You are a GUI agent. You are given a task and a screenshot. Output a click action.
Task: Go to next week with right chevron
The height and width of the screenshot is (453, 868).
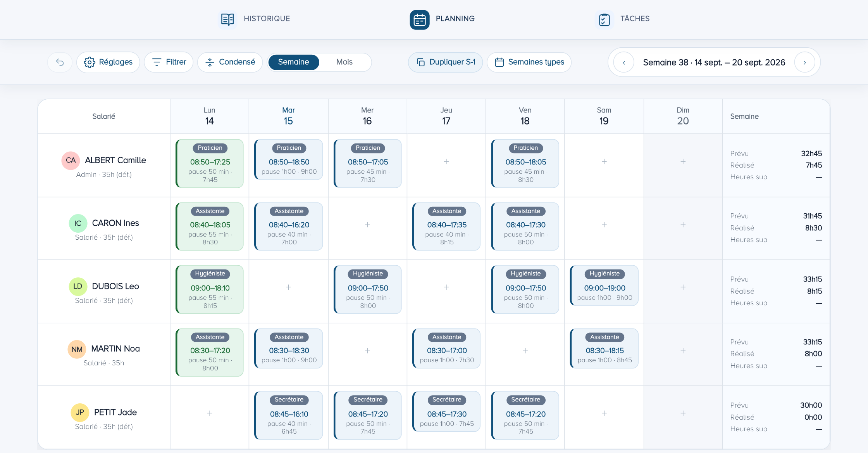click(804, 62)
